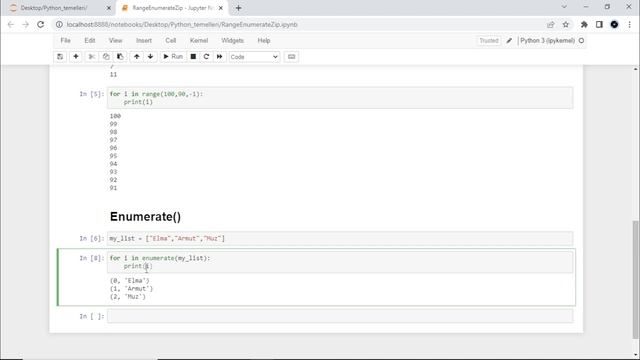
Task: Cut selected cells with scissors icon
Action: point(92,57)
